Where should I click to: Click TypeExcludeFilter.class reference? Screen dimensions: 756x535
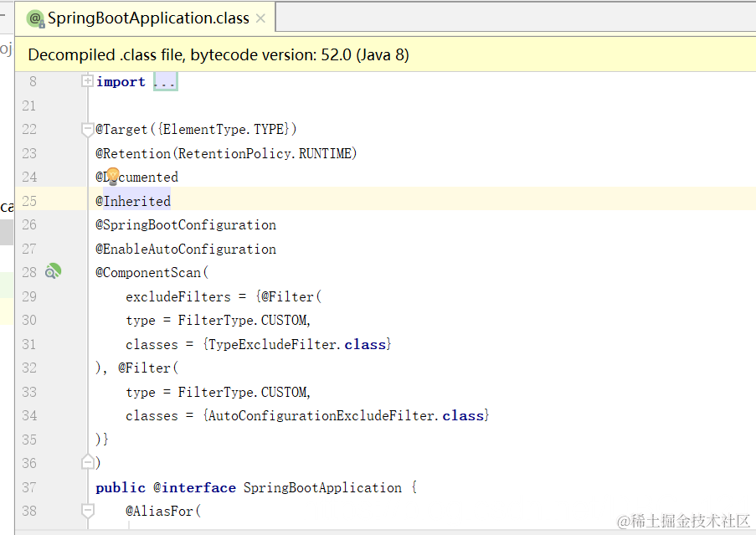(x=297, y=345)
